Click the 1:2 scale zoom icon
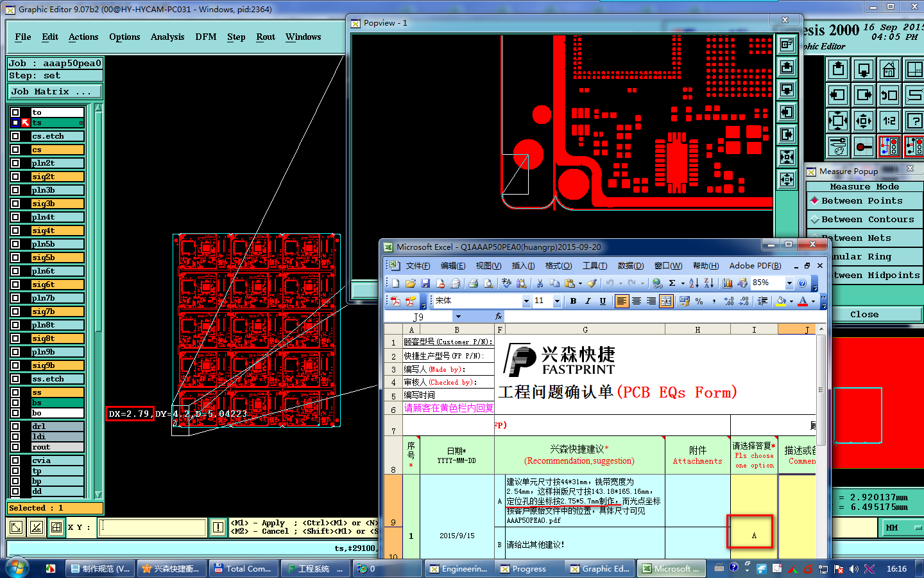Screen dimensions: 924x578 [889, 120]
